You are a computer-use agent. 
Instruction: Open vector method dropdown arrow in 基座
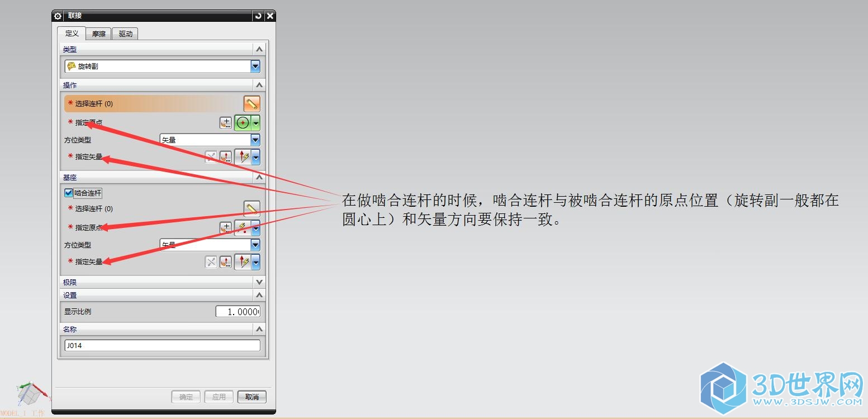click(256, 262)
